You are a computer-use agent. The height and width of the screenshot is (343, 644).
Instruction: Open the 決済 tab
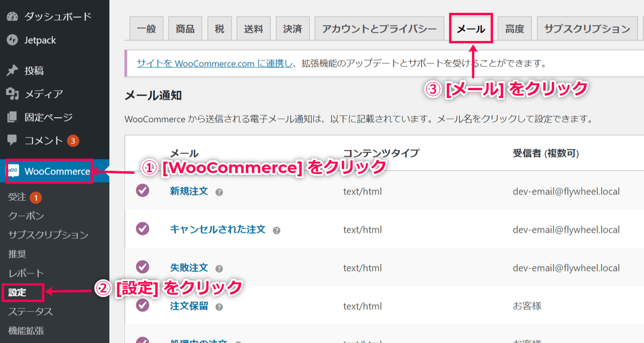coord(292,29)
